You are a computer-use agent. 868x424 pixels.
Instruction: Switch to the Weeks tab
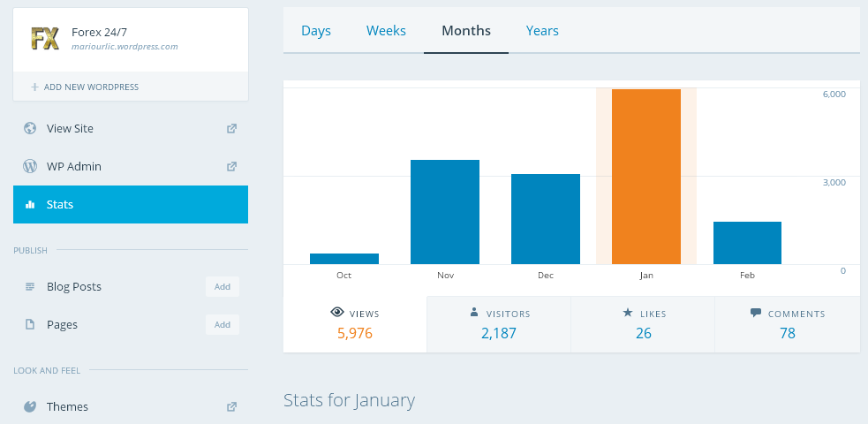pyautogui.click(x=386, y=31)
